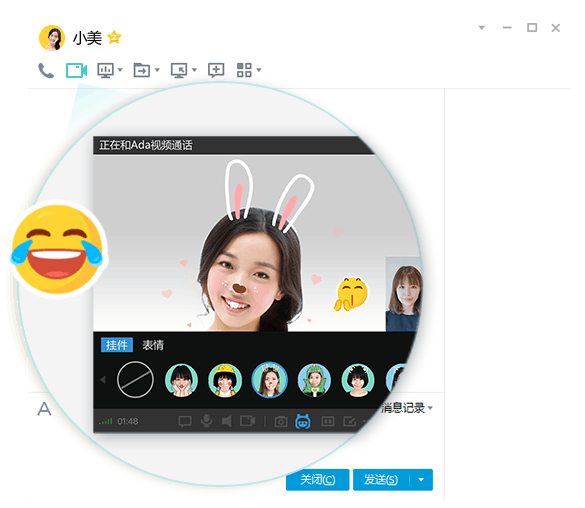
Task: Expand the dropdown arrow on the send button
Action: [421, 480]
